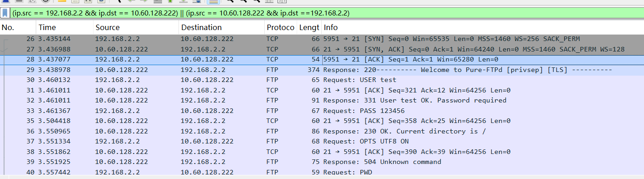Select the 504 Unknown command response row

coord(322,162)
